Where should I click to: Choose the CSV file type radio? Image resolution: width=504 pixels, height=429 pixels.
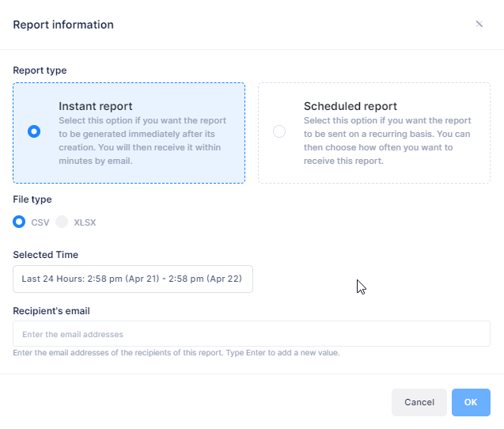tap(20, 222)
